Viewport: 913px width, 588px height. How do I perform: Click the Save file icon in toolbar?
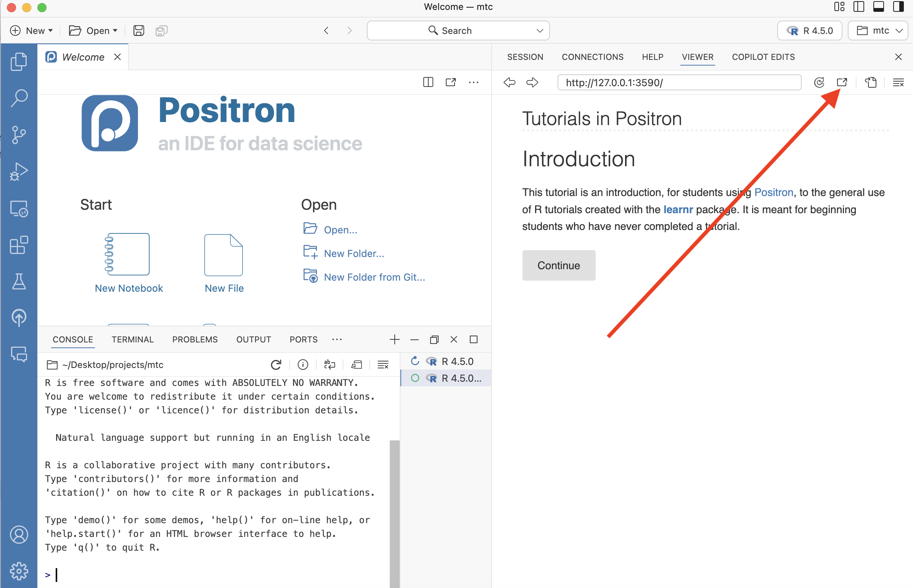[x=138, y=31]
